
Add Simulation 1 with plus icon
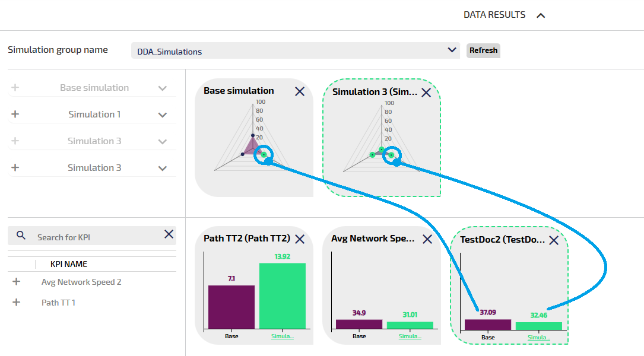click(15, 115)
